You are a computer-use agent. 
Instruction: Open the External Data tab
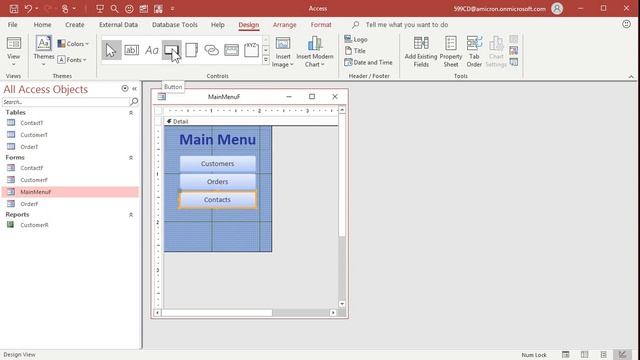(118, 25)
